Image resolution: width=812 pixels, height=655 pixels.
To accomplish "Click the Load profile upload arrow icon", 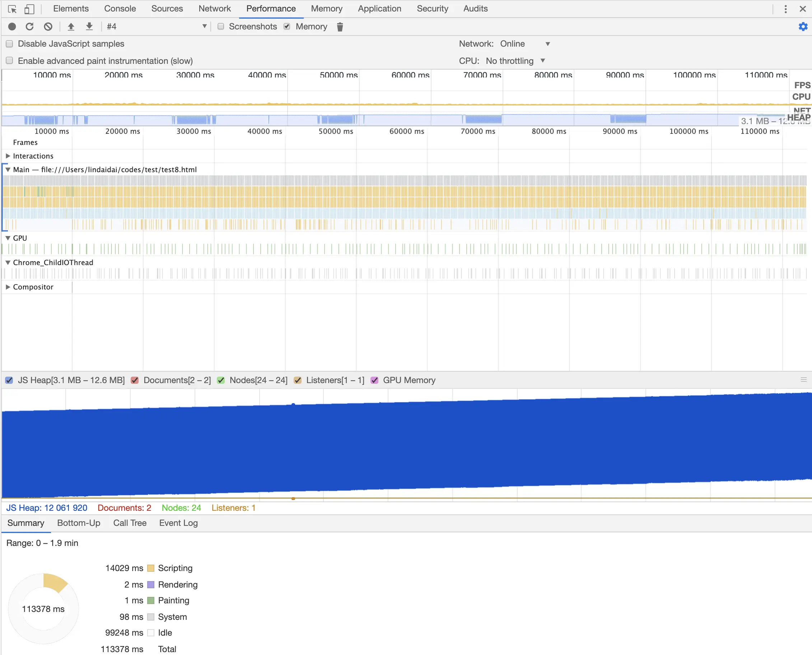I will pyautogui.click(x=71, y=27).
